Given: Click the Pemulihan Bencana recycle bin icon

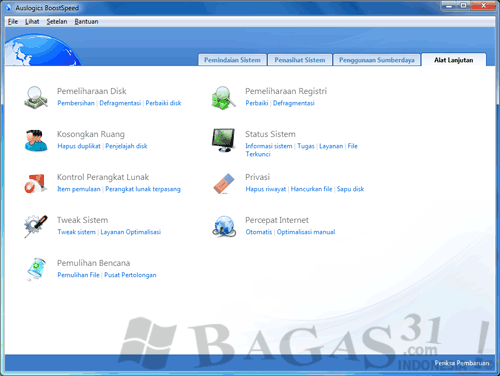Looking at the screenshot, I should (x=36, y=269).
